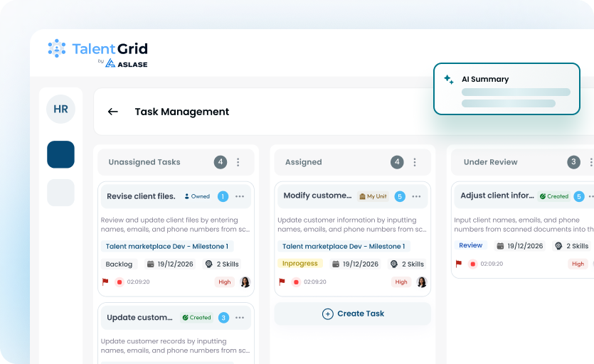594x364 pixels.
Task: Click the blue badge 5 on Modify customer card
Action: coord(400,196)
